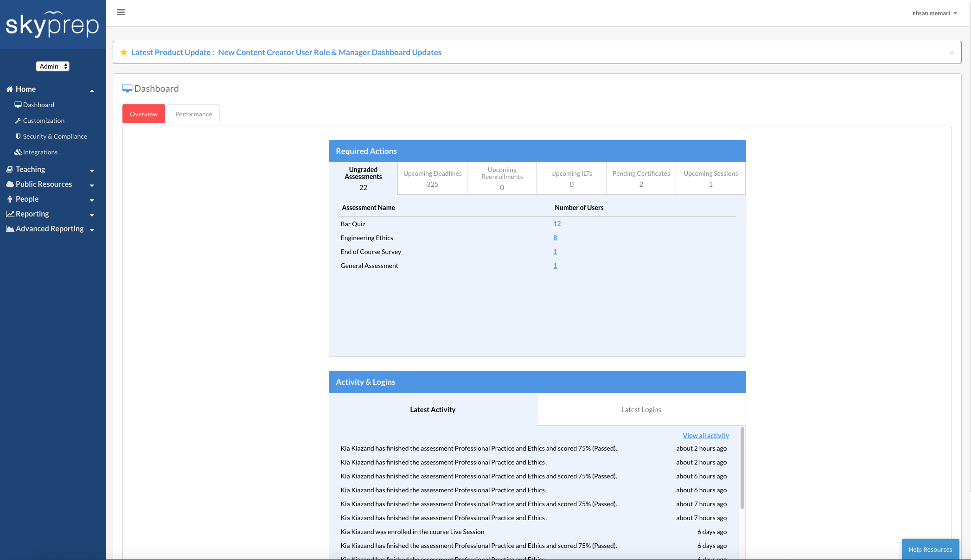Open the Admin role selector
This screenshot has width=971, height=560.
[x=52, y=66]
